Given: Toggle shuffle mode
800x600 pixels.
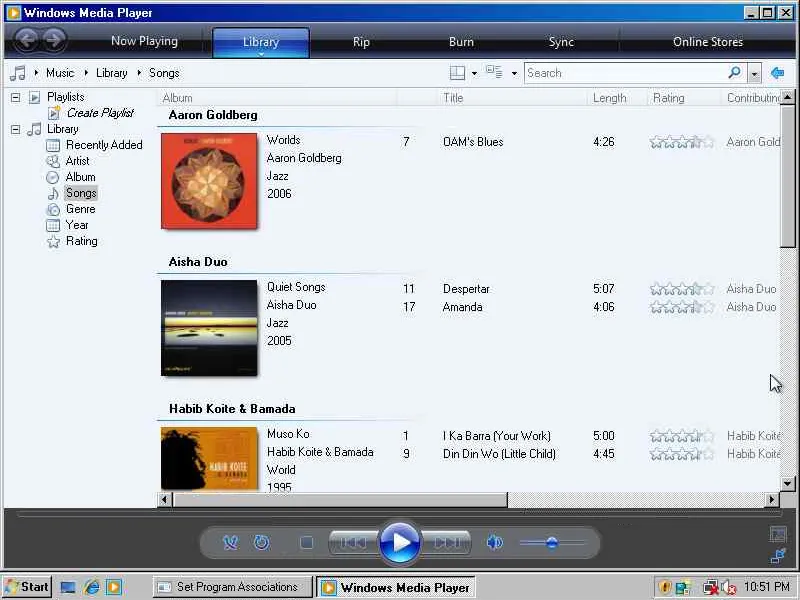Looking at the screenshot, I should (231, 542).
